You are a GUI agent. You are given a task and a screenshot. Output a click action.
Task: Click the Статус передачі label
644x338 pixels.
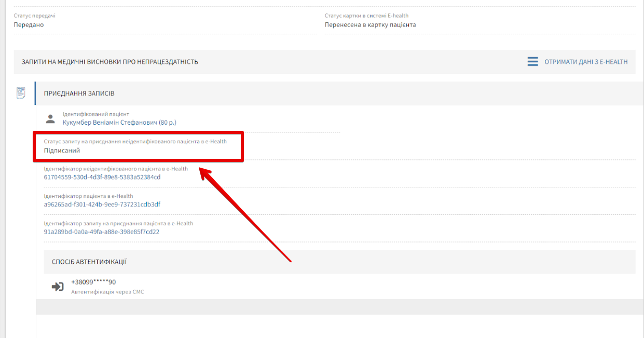point(34,16)
